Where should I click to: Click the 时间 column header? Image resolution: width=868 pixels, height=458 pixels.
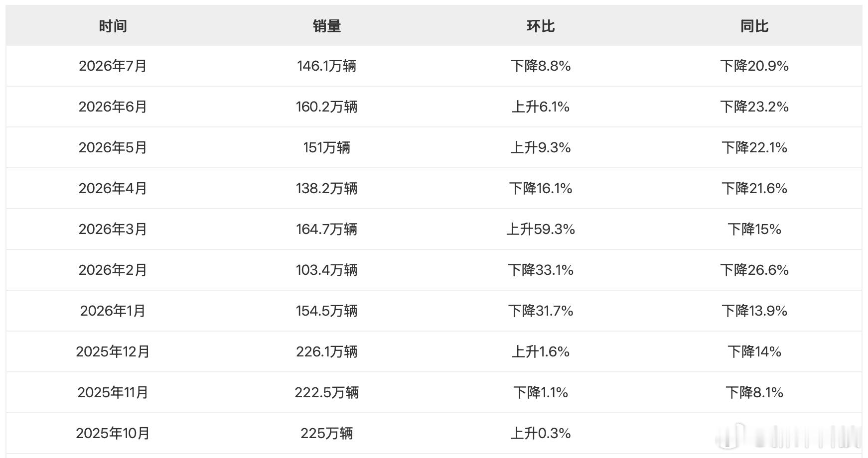(113, 26)
